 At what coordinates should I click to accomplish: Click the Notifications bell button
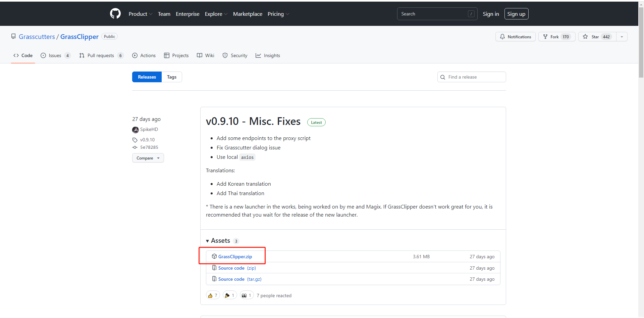tap(515, 37)
